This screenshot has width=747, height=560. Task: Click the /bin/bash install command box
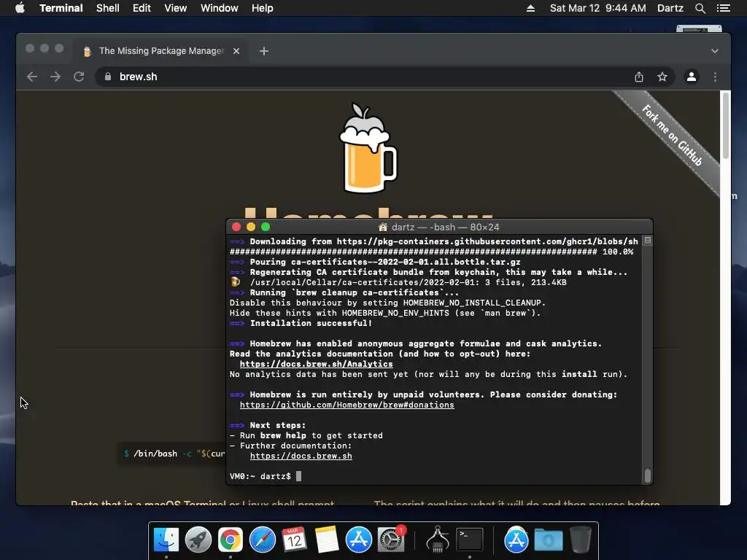coord(172,454)
